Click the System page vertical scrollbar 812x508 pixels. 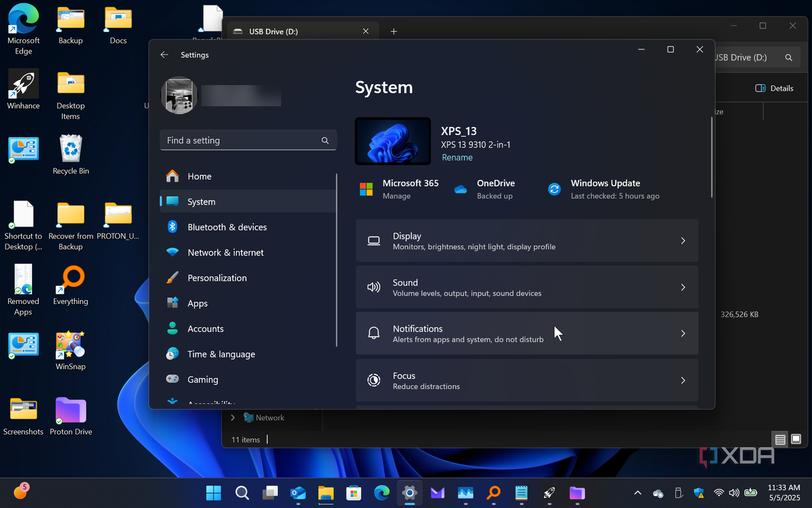coord(712,157)
